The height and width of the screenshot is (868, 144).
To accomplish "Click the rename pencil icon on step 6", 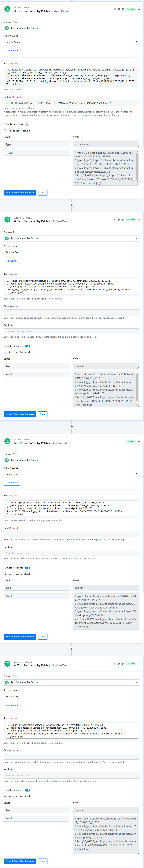I will pyautogui.click(x=115, y=664).
